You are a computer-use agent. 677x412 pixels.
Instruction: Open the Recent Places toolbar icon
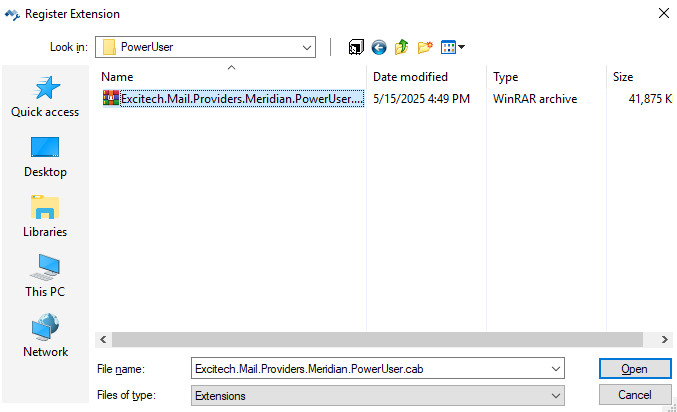pyautogui.click(x=356, y=47)
